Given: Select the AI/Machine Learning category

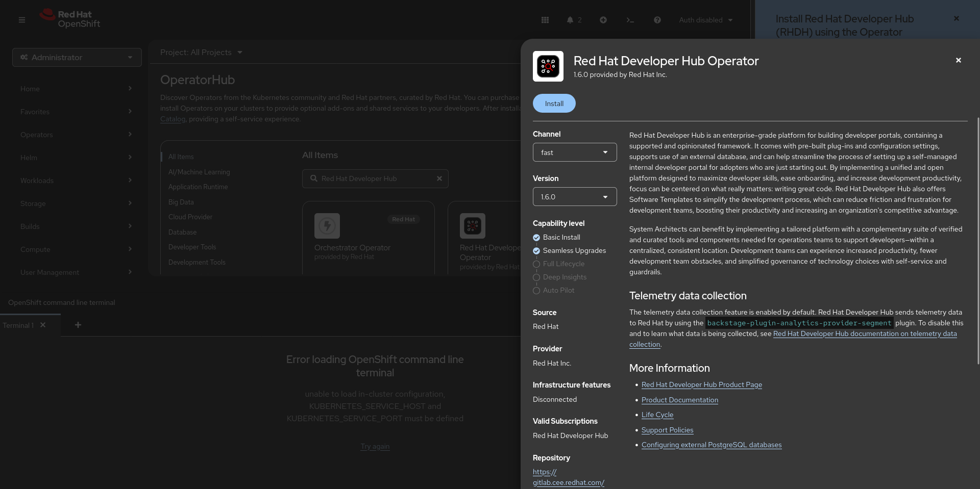Looking at the screenshot, I should (x=199, y=172).
